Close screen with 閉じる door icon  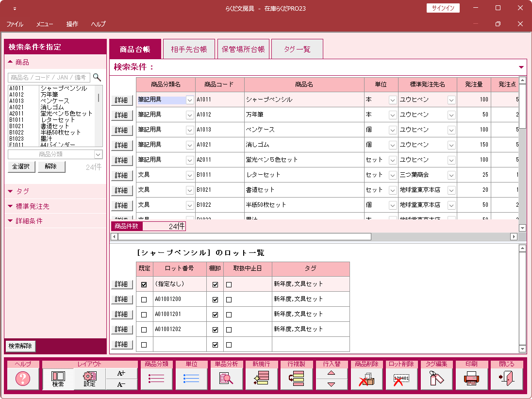click(507, 378)
